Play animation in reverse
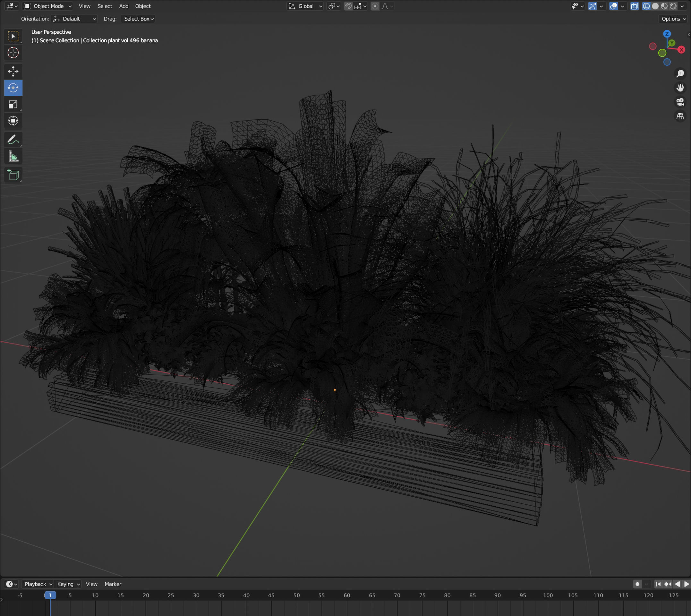691x616 pixels. [x=677, y=584]
